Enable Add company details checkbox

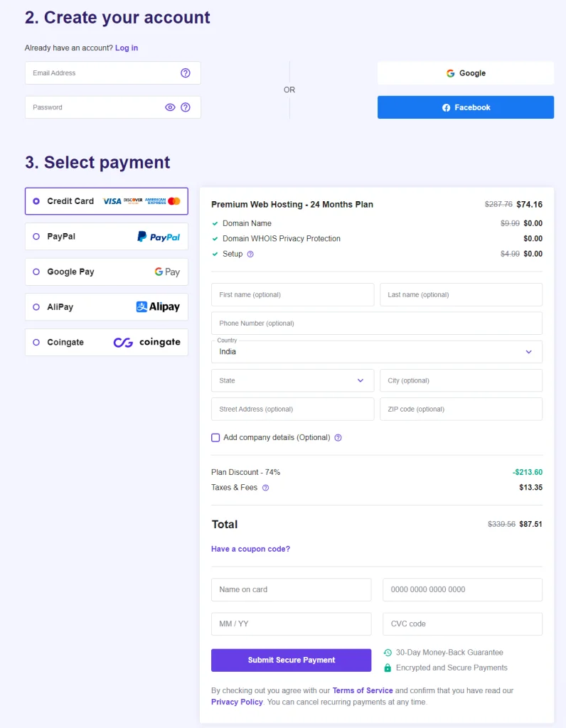point(215,438)
